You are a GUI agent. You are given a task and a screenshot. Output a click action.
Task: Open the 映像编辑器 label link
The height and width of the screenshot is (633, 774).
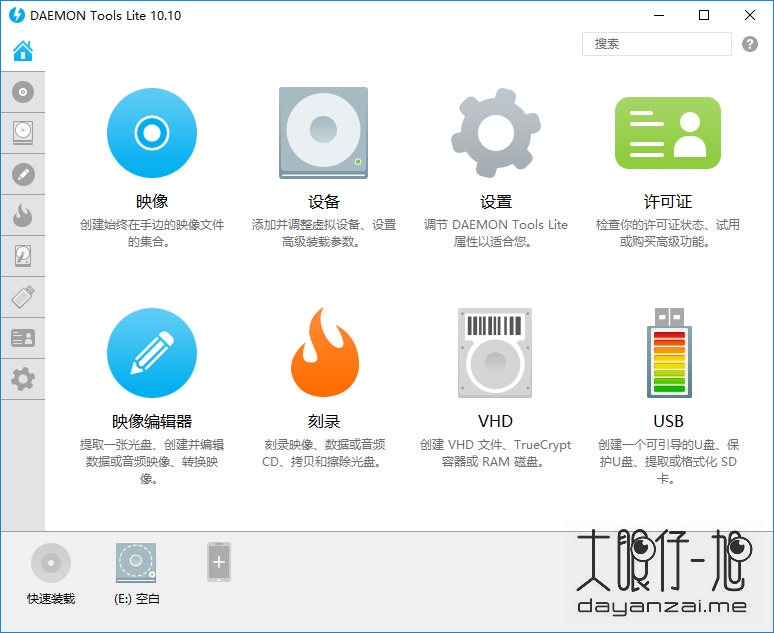pyautogui.click(x=152, y=421)
